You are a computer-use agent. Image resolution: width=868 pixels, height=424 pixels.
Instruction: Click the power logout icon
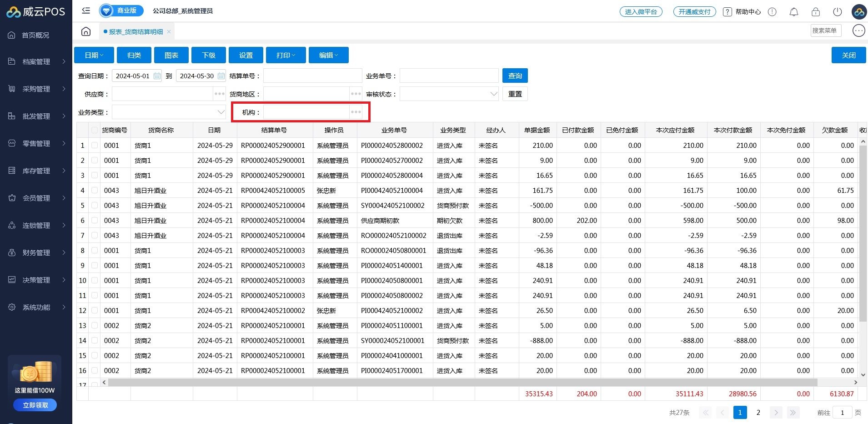click(x=837, y=12)
